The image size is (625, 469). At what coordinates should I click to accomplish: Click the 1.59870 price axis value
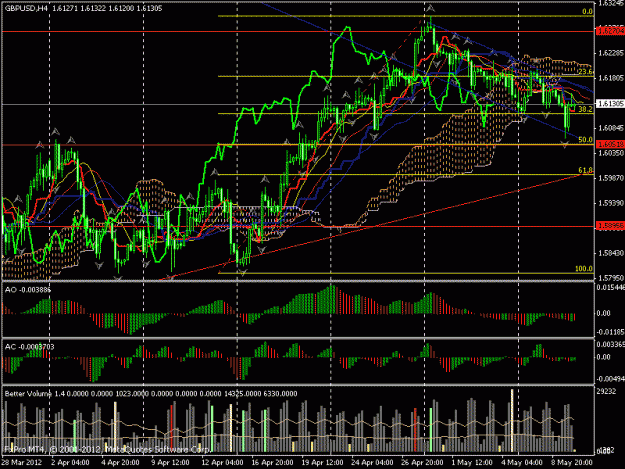pos(611,178)
